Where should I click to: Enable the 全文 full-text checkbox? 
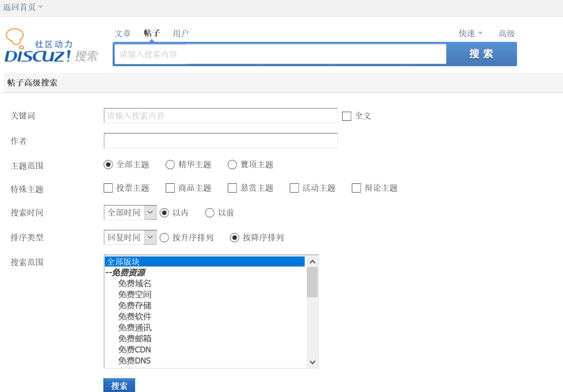[x=347, y=116]
